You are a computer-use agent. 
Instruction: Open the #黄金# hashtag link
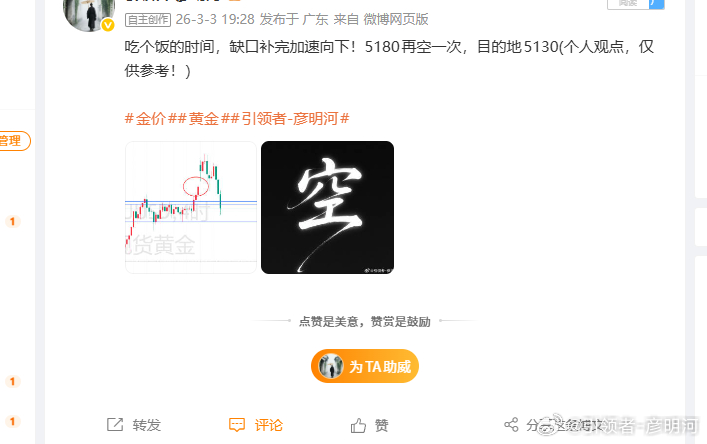204,119
